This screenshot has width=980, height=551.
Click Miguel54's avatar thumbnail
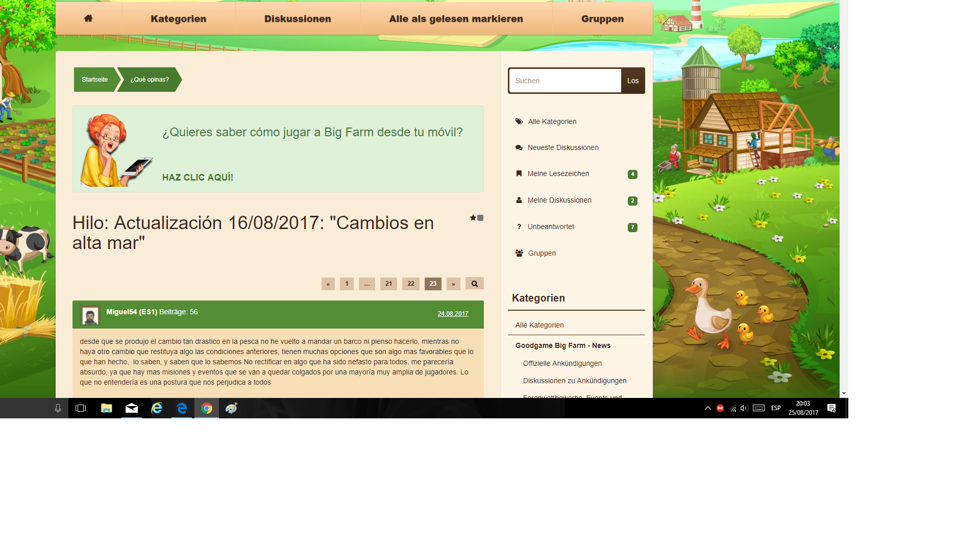(x=90, y=316)
